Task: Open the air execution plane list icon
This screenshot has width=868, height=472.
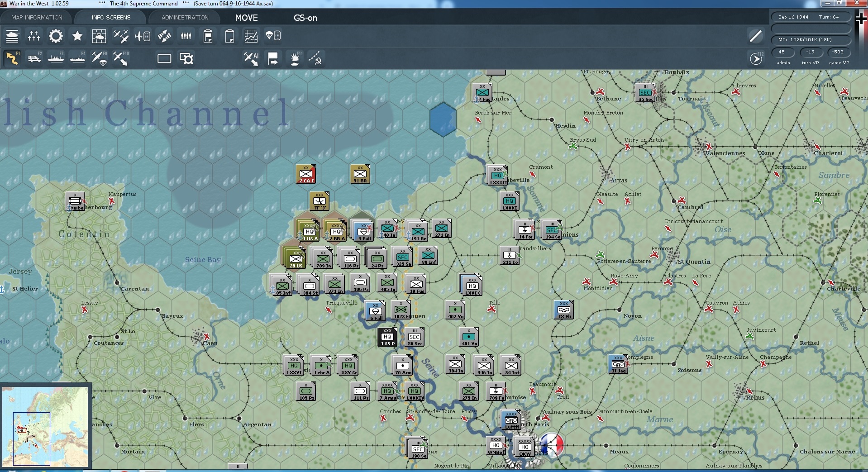Action: coord(143,36)
